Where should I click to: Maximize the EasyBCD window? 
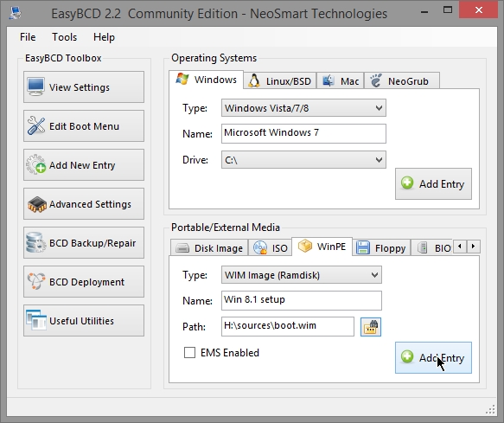[x=448, y=10]
